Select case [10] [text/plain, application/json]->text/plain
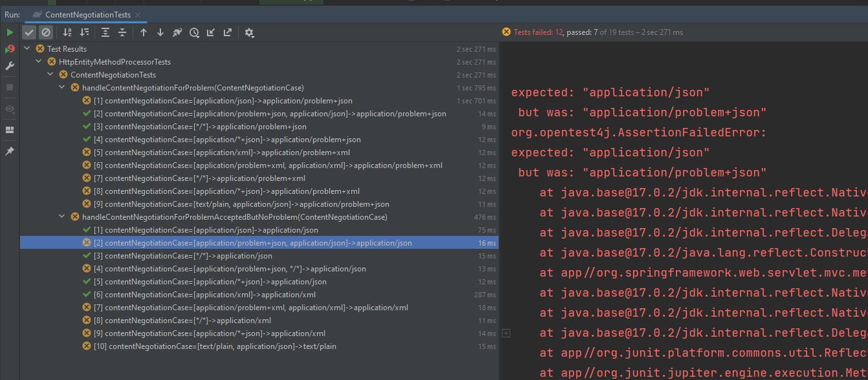 [x=259, y=346]
